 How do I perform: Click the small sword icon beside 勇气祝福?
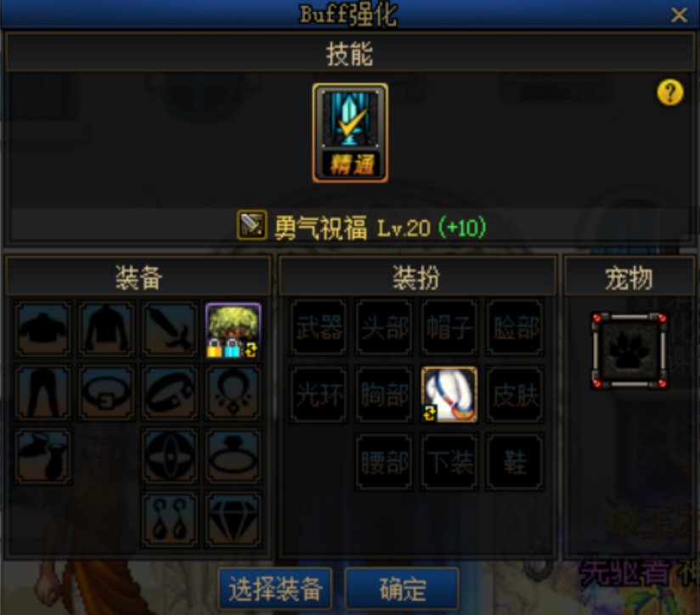[x=251, y=225]
